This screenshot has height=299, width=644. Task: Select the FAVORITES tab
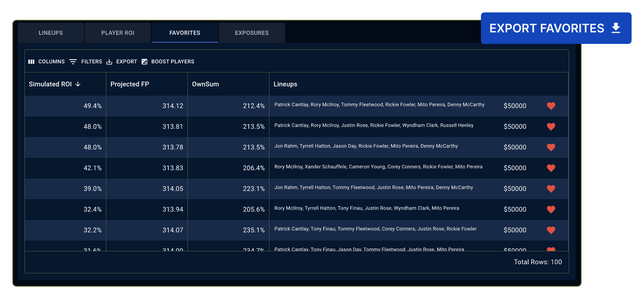185,32
